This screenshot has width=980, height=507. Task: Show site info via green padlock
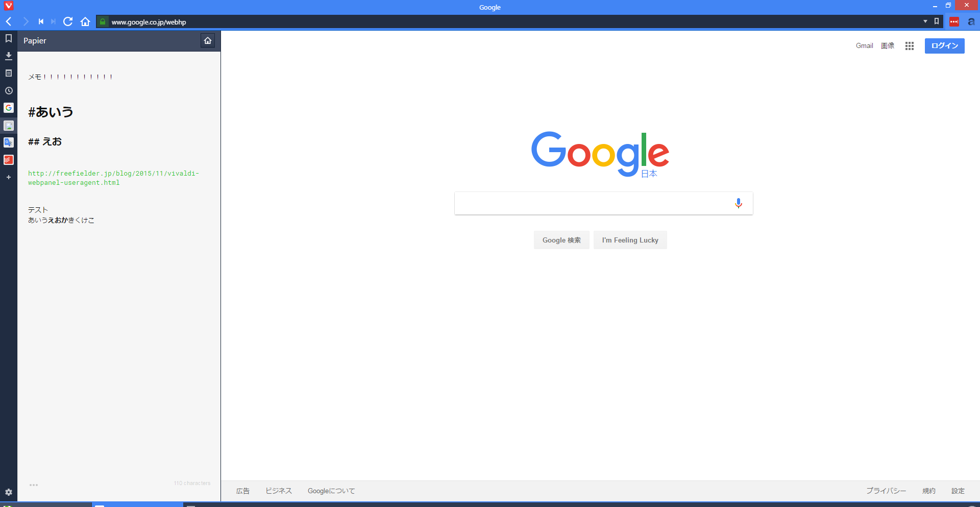click(103, 21)
